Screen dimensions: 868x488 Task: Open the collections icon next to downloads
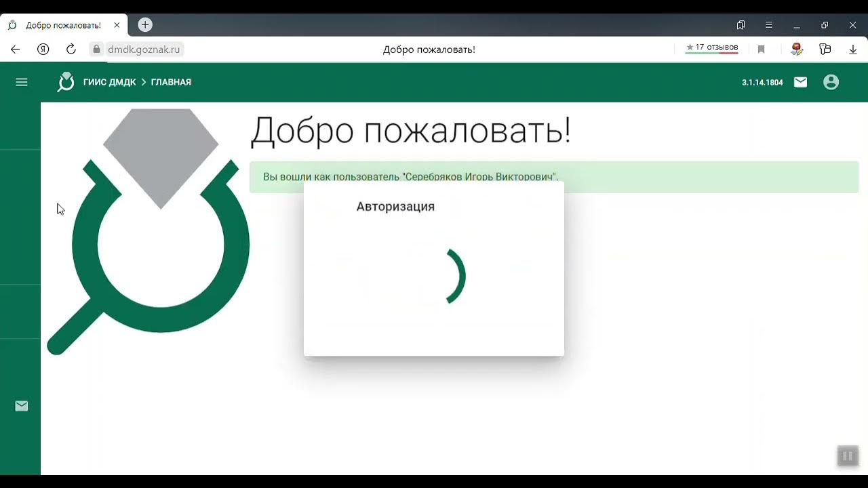[x=825, y=49]
